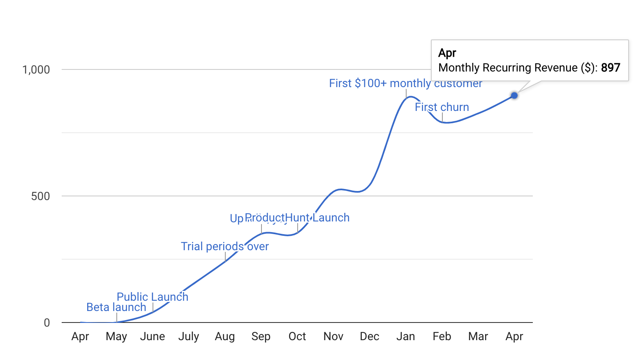Viewport: 643px width, 364px height.
Task: Click the Monthly Recurring Revenue tooltip text
Action: pyautogui.click(x=518, y=68)
